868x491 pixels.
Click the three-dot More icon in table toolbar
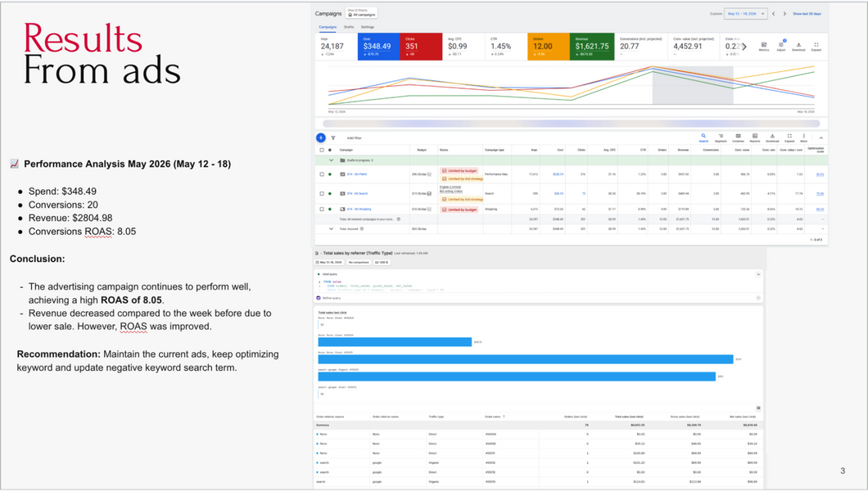[x=804, y=137]
